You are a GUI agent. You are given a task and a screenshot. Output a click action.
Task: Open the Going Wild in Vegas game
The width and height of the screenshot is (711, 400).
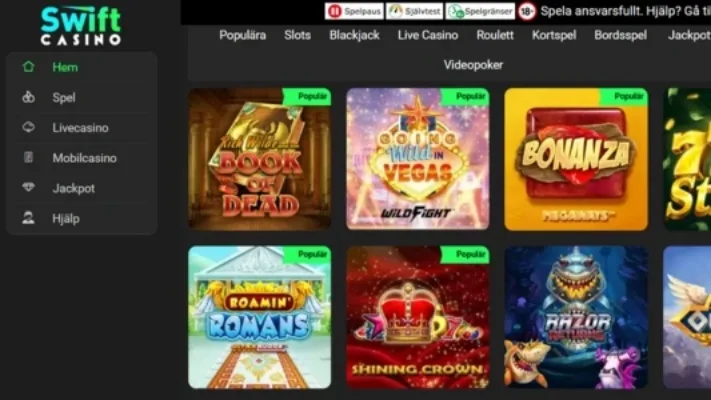pyautogui.click(x=418, y=159)
